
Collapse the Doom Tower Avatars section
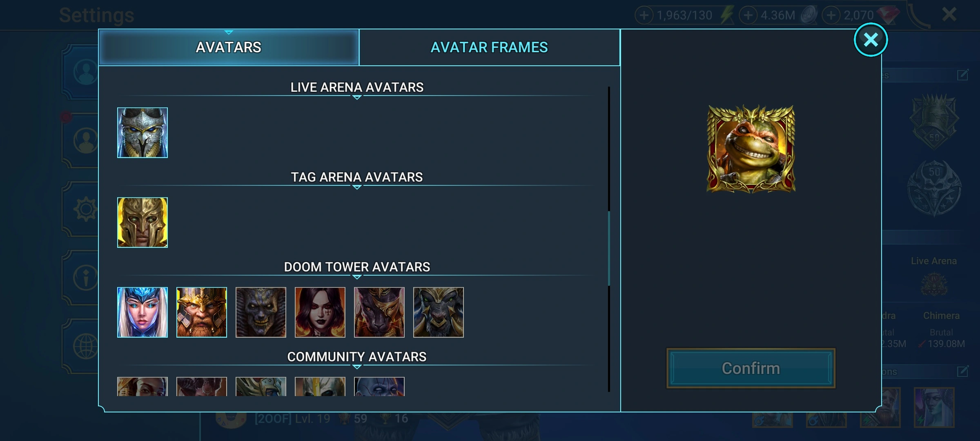pos(356,277)
